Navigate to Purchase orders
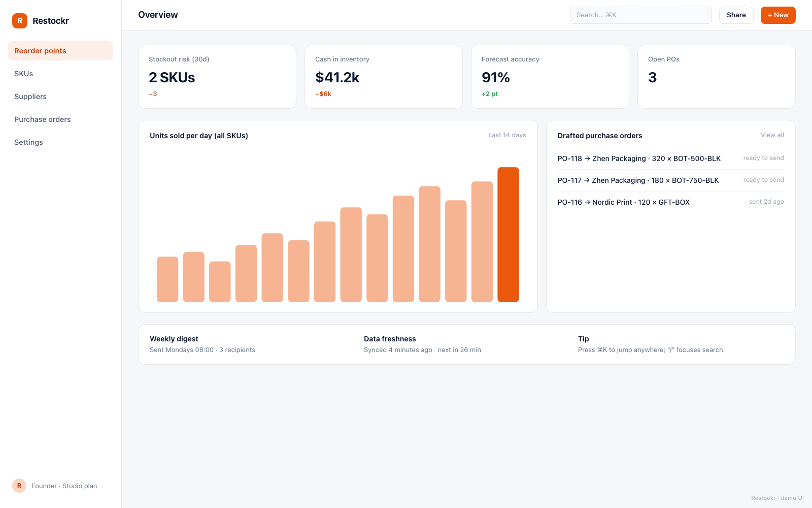This screenshot has width=812, height=508. click(60, 119)
